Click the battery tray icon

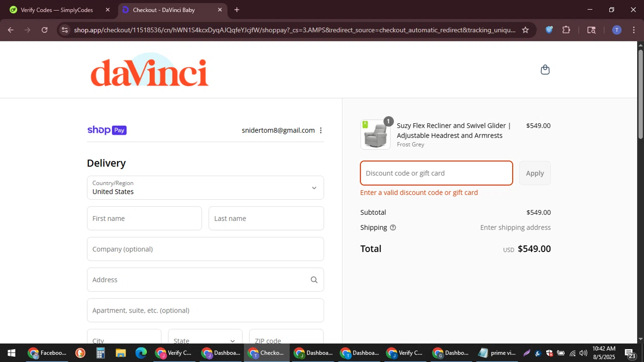click(x=561, y=353)
